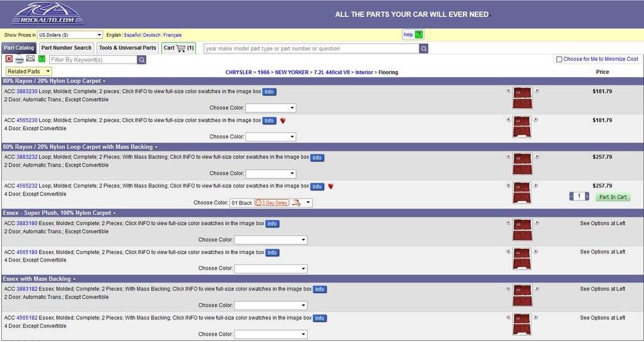Open the Tools & Universal Parts tab
The image size is (644, 342).
127,48
